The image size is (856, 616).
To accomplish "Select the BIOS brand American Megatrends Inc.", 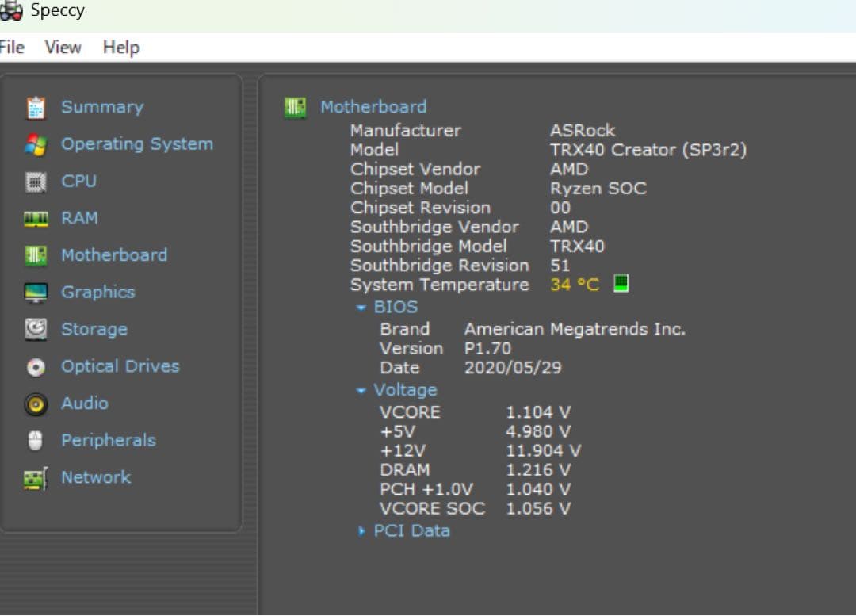I will click(x=575, y=329).
